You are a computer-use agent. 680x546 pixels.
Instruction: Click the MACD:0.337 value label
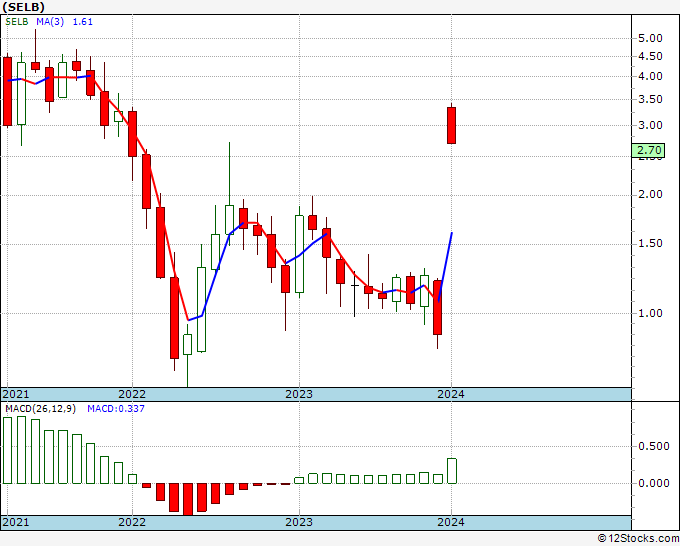coord(116,409)
